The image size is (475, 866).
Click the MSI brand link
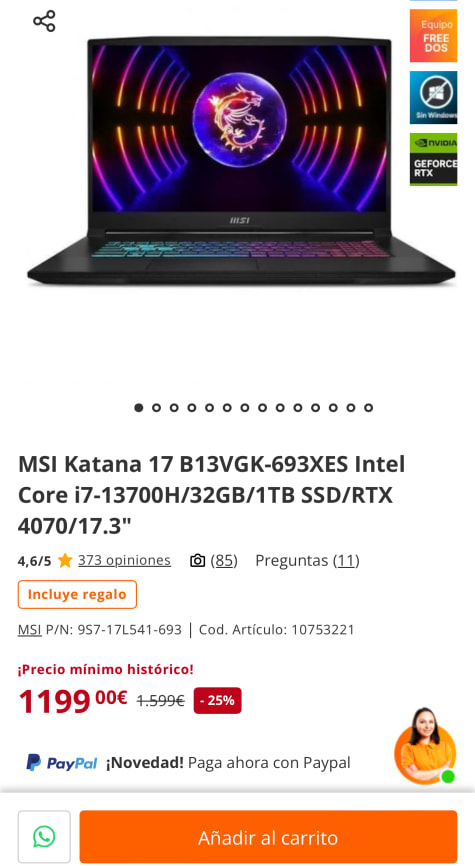click(x=30, y=630)
